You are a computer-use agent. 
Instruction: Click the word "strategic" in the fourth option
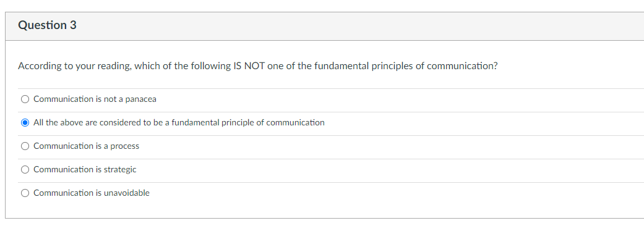pos(120,170)
